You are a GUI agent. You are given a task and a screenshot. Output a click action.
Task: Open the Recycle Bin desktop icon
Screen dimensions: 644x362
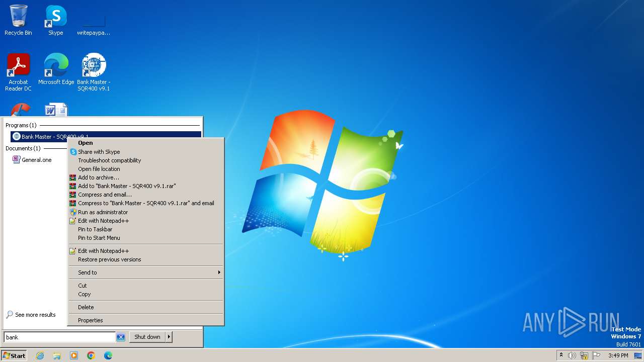[18, 20]
